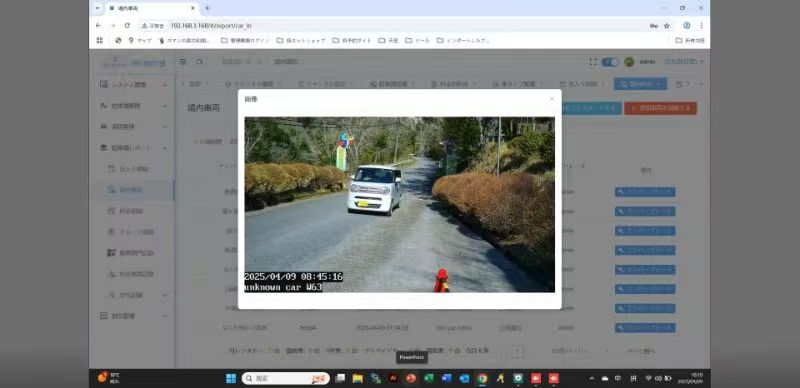This screenshot has height=388, width=800.
Task: Open Word from the taskbar
Action: coord(447,378)
